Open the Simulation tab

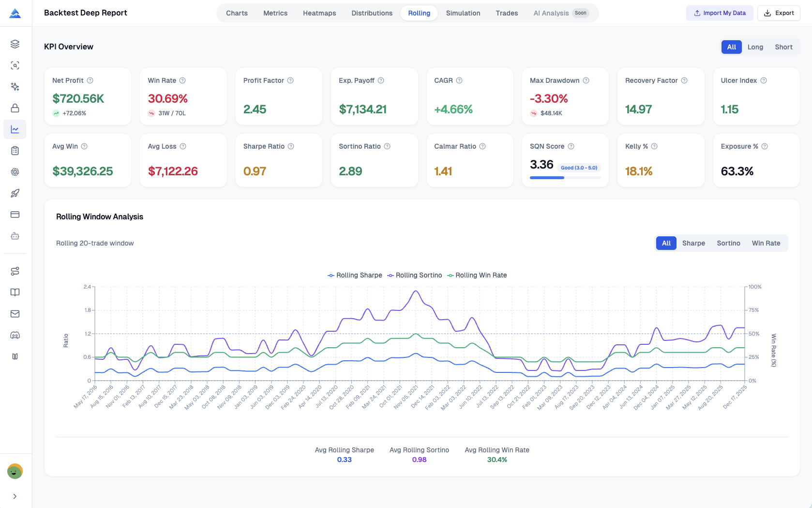click(463, 13)
